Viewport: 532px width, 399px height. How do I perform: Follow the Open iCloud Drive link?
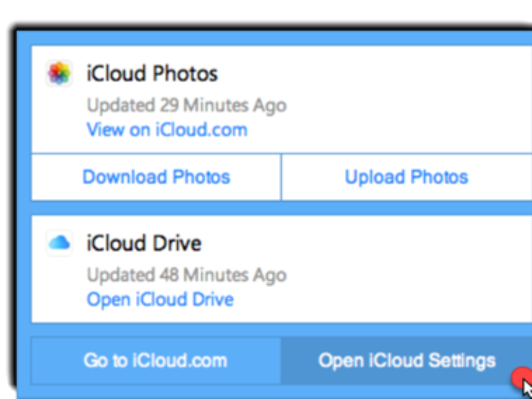160,299
